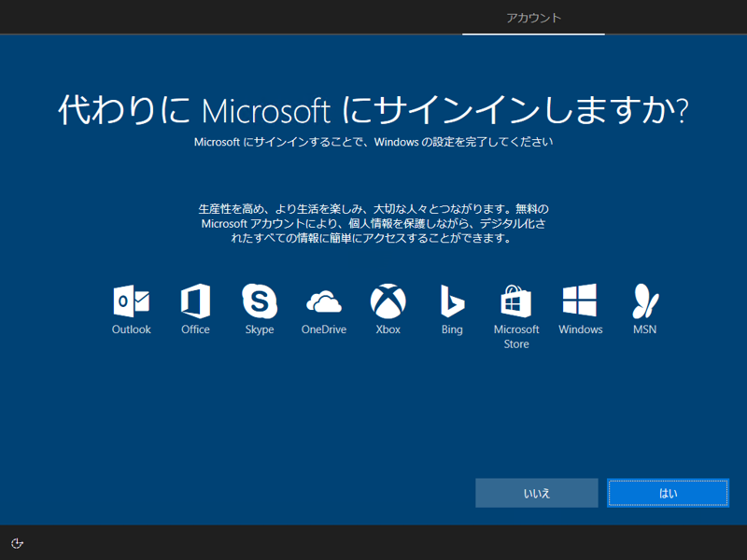This screenshot has height=560, width=747.
Task: Click the Microsoft Store label text
Action: pyautogui.click(x=516, y=337)
